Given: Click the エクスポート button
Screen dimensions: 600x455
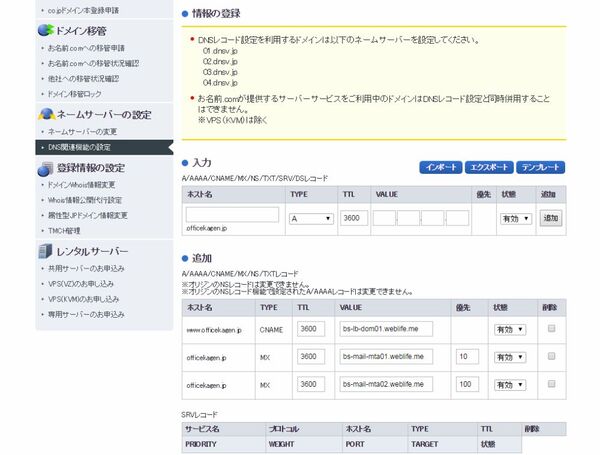Looking at the screenshot, I should click(x=489, y=168).
